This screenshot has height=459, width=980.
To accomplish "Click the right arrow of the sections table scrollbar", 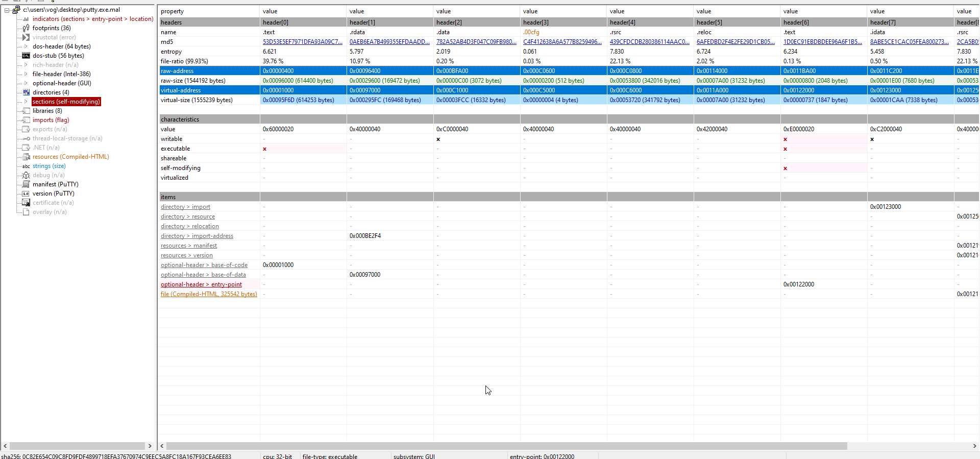I will point(974,446).
